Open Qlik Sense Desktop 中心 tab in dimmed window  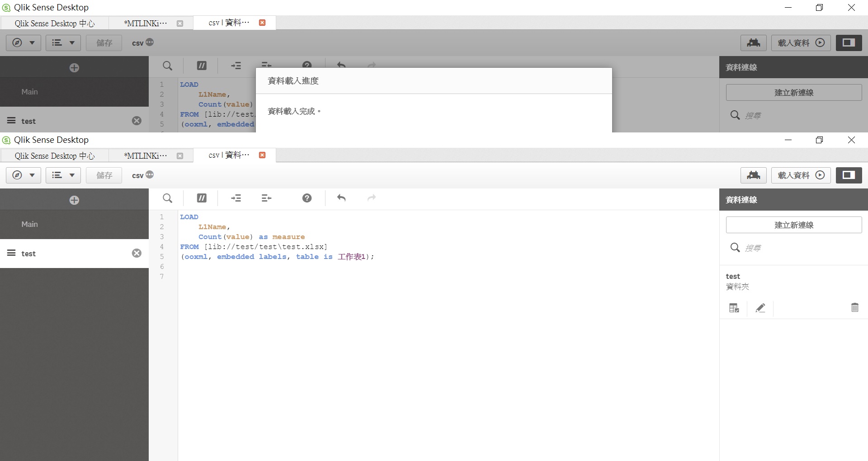[55, 24]
